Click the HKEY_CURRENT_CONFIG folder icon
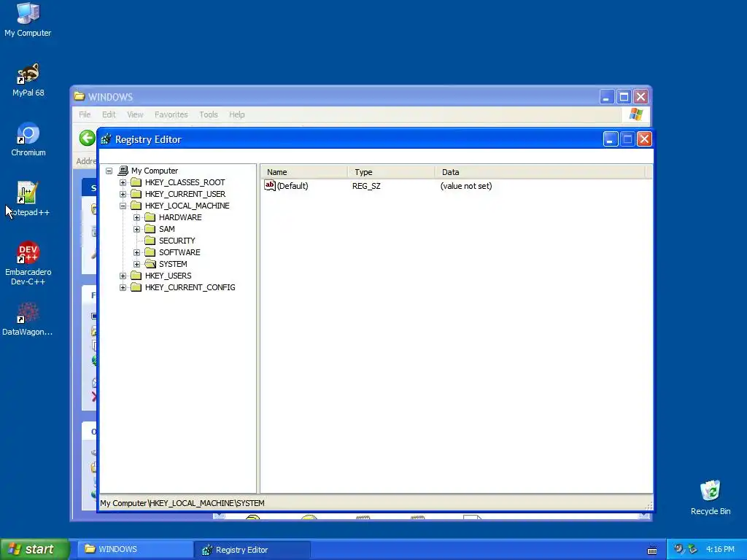747x560 pixels. click(136, 287)
